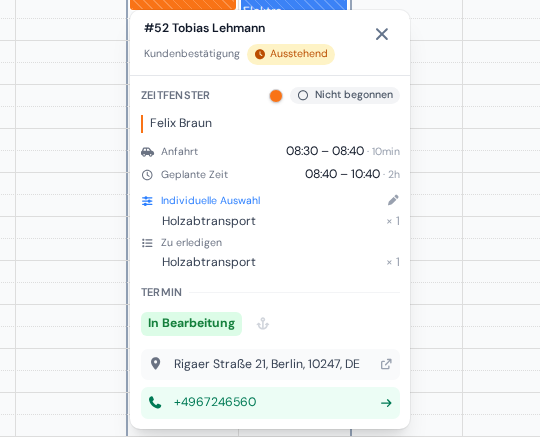Open the Ausstehend confirmation status badge
Viewport: 540px width, 437px height.
[x=291, y=54]
